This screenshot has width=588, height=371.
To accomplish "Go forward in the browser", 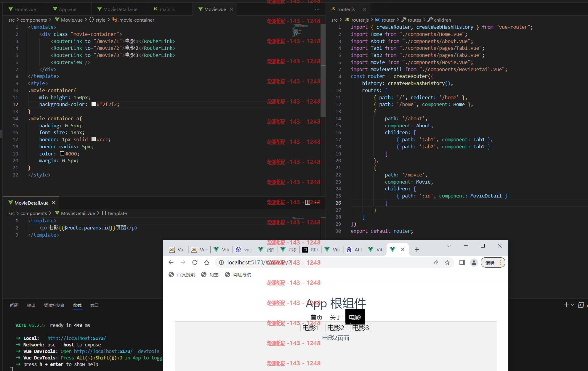I will [x=183, y=262].
